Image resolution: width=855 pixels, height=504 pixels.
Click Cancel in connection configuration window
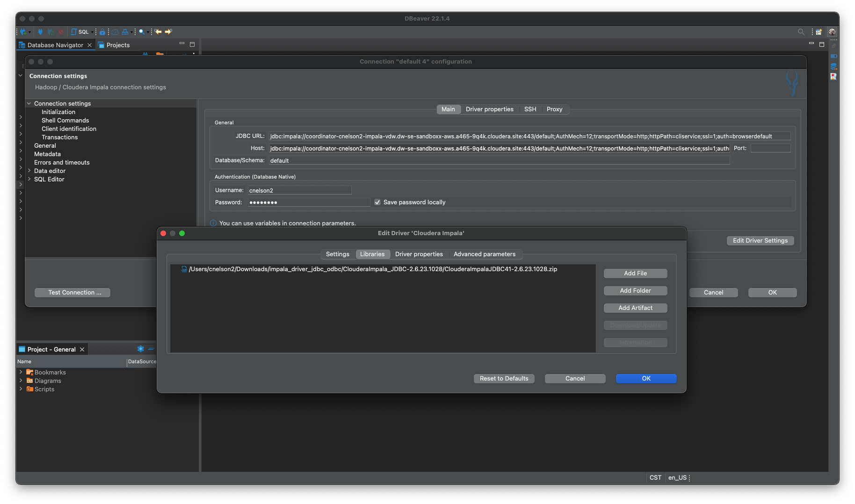(x=714, y=292)
